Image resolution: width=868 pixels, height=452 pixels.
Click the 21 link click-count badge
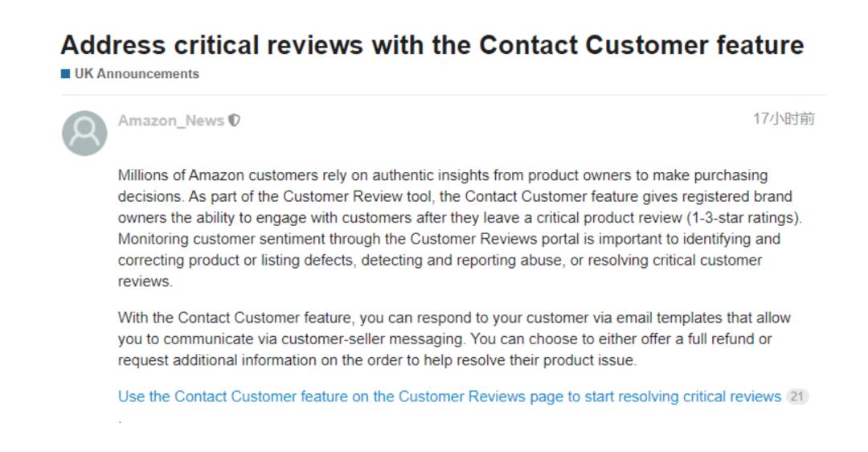797,397
